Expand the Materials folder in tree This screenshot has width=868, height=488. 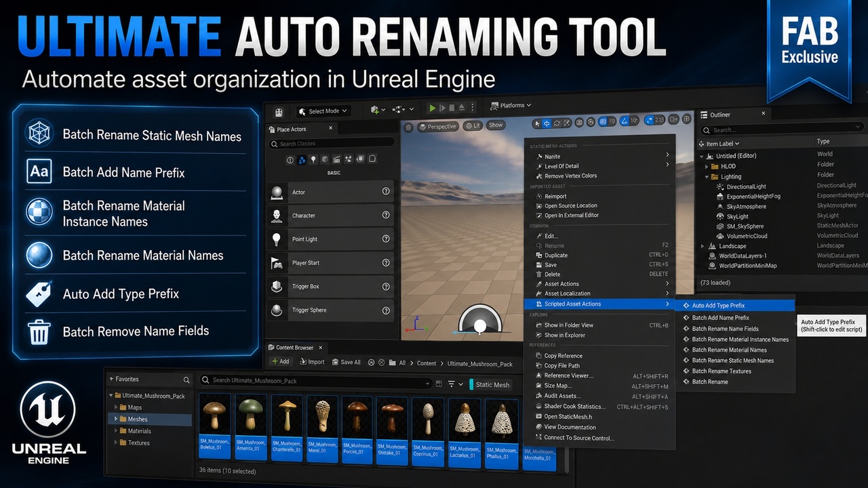click(x=116, y=431)
